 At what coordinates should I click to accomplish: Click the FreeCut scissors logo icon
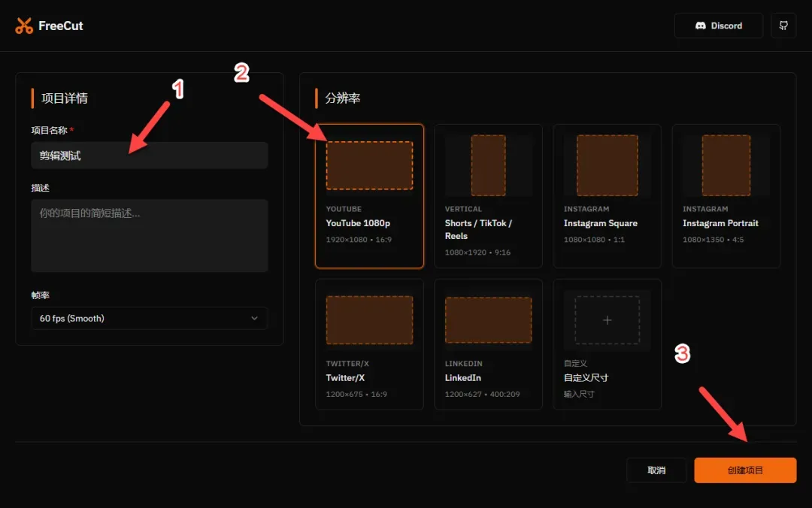pyautogui.click(x=24, y=26)
